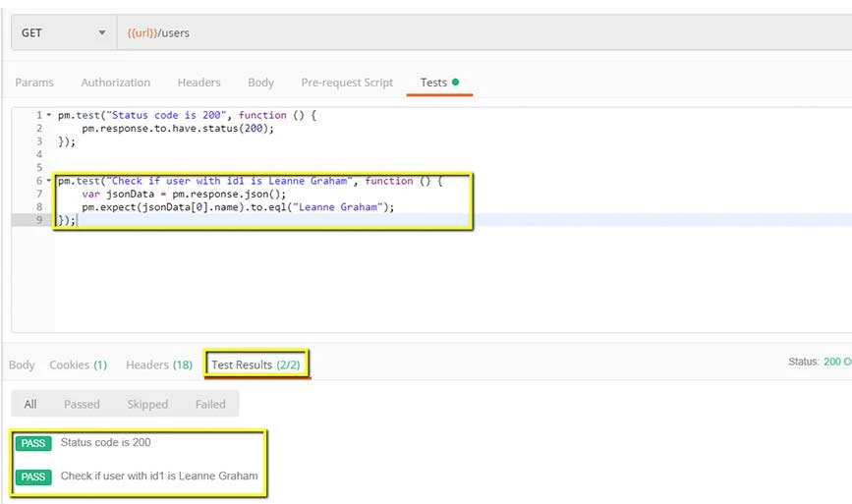Open the Test Results (2/2) tab
Screen dimensions: 852x504
click(256, 364)
